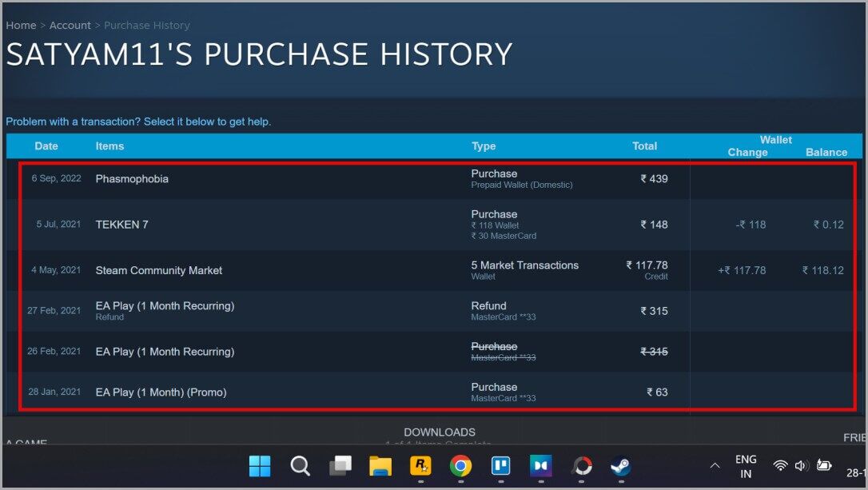Select Steam Community Market transaction
The image size is (868, 490).
435,270
